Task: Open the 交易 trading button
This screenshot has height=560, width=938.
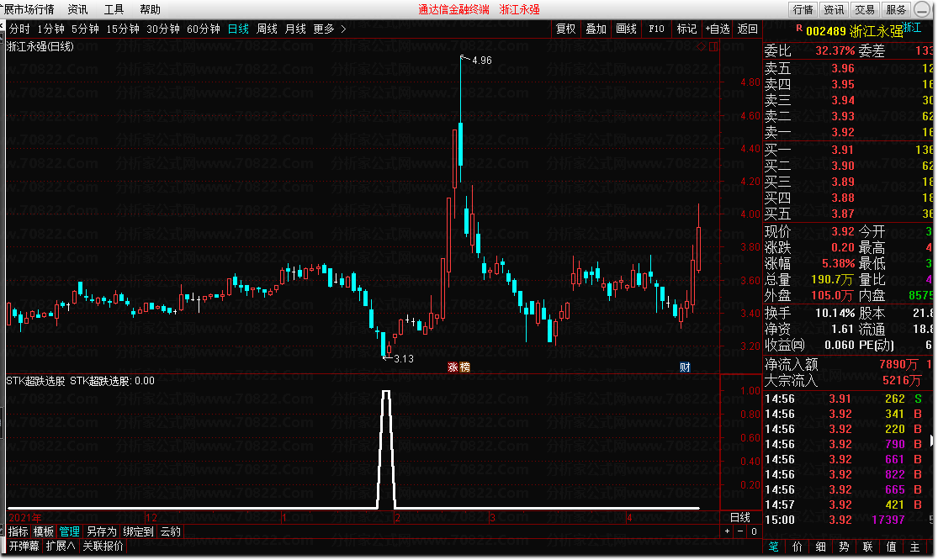Action: [x=865, y=9]
